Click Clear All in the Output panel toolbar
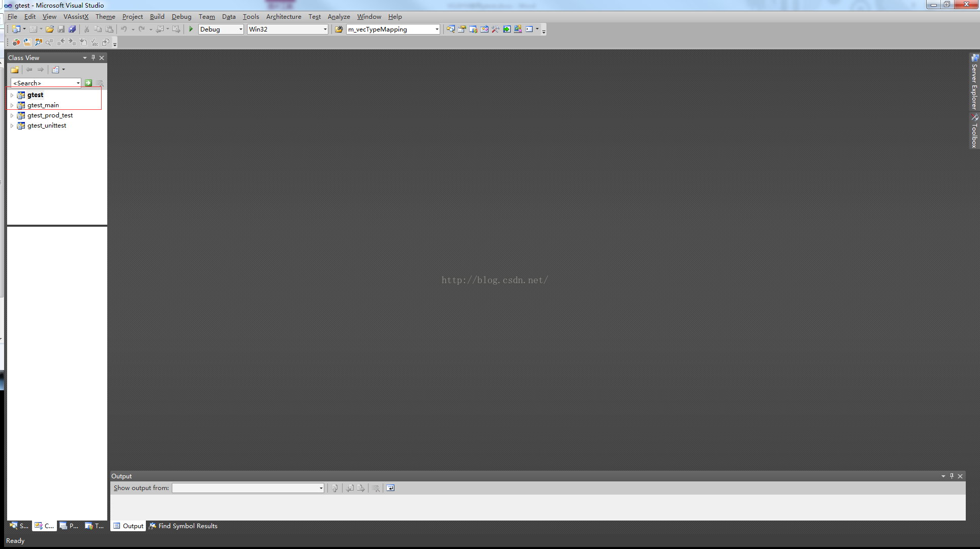Image resolution: width=980 pixels, height=549 pixels. (x=376, y=489)
